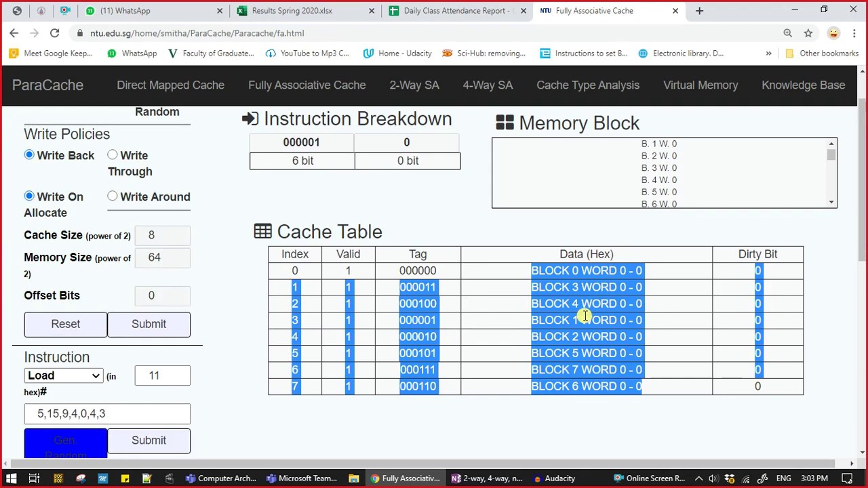Screen dimensions: 868x488
Task: Select the Write Through policy
Action: (113, 155)
